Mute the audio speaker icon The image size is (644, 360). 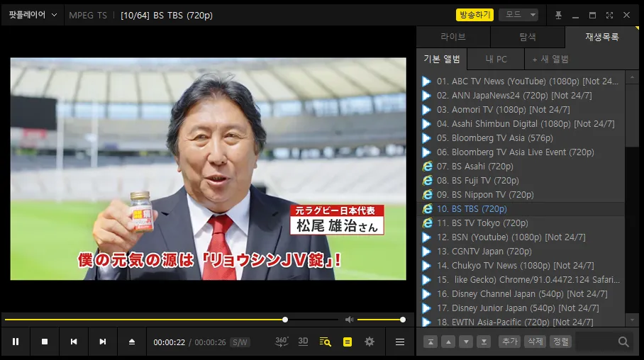[349, 320]
